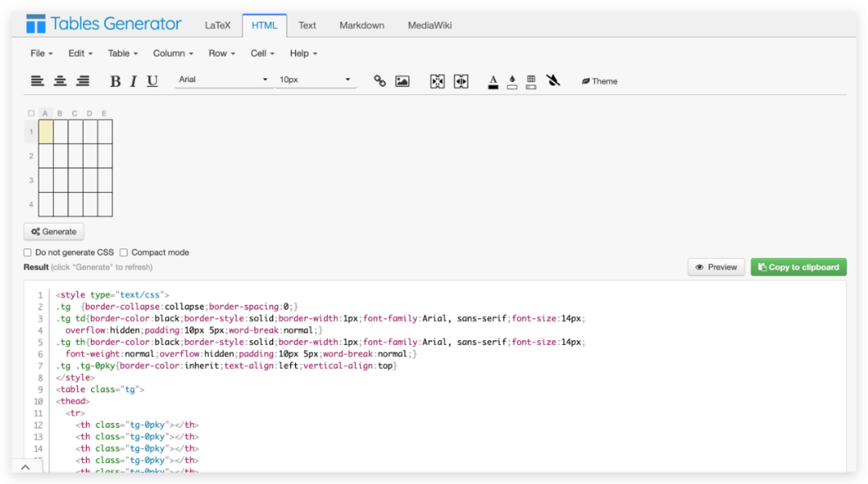Open the Table menu
Image resolution: width=868 pixels, height=484 pixels.
[122, 53]
